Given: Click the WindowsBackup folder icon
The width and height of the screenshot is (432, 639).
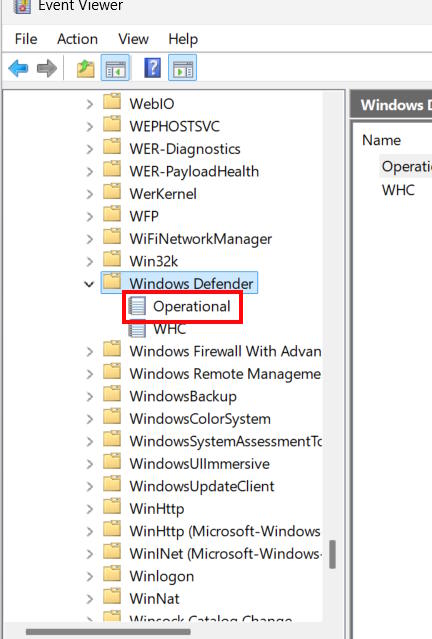Looking at the screenshot, I should [112, 394].
